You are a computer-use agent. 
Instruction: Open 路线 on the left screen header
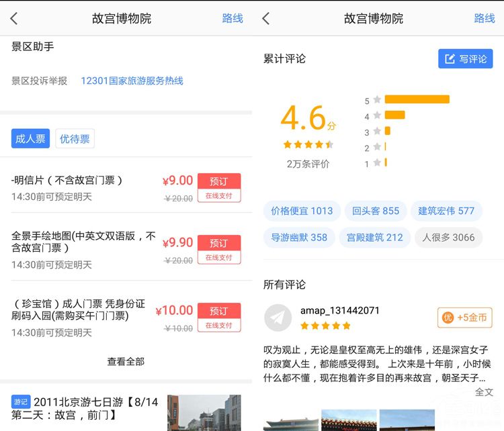click(x=233, y=19)
